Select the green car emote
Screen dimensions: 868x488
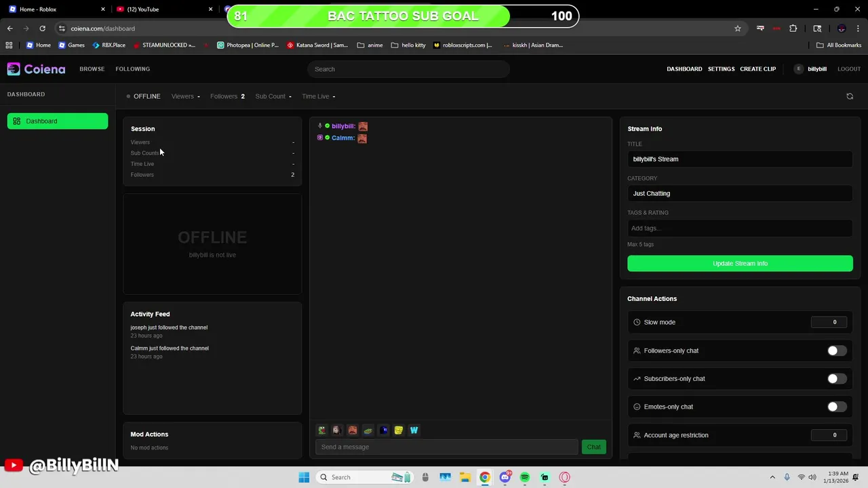[x=368, y=430]
